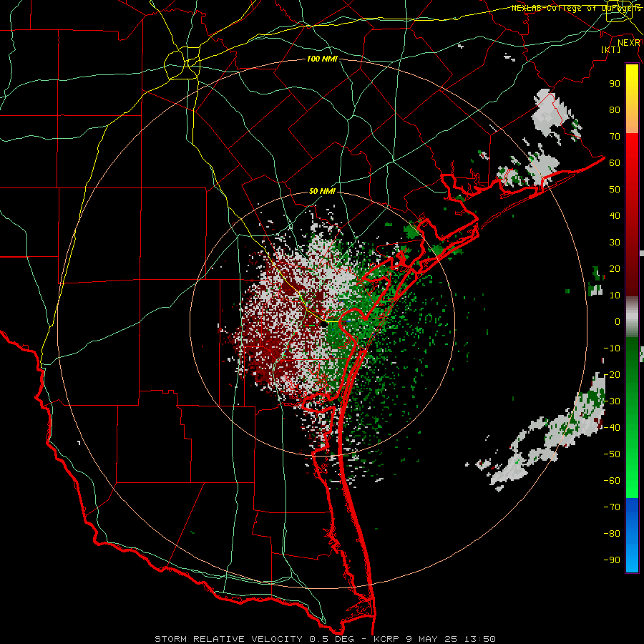
Task: Click the '100 NMI' range ring label
Action: click(x=322, y=59)
